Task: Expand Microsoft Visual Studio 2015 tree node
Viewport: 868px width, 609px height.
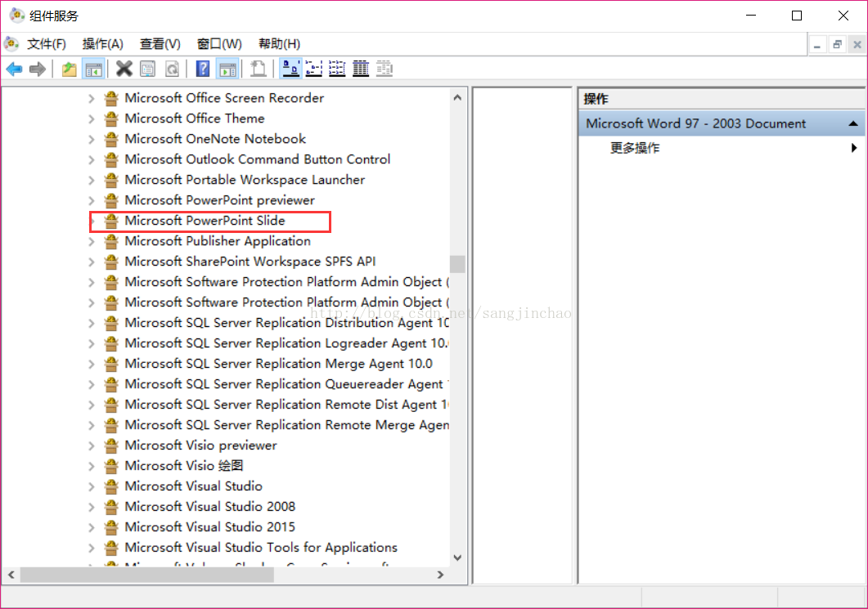Action: 92,527
